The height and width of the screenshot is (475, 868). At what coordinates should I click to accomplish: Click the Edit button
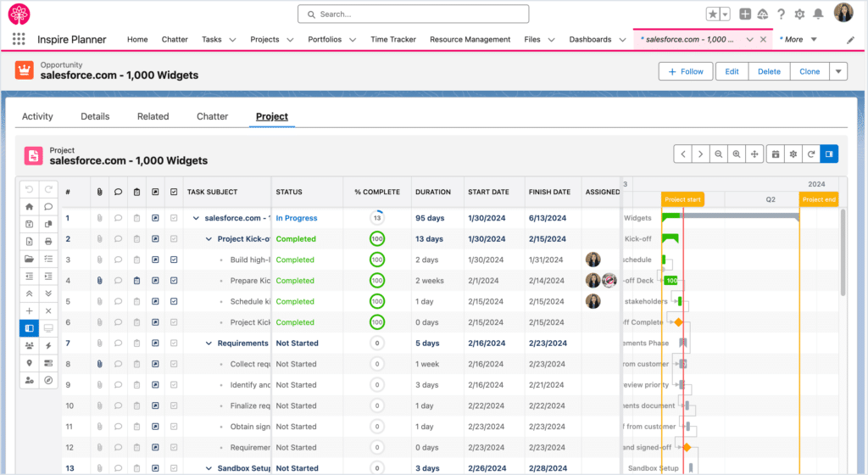pyautogui.click(x=732, y=71)
